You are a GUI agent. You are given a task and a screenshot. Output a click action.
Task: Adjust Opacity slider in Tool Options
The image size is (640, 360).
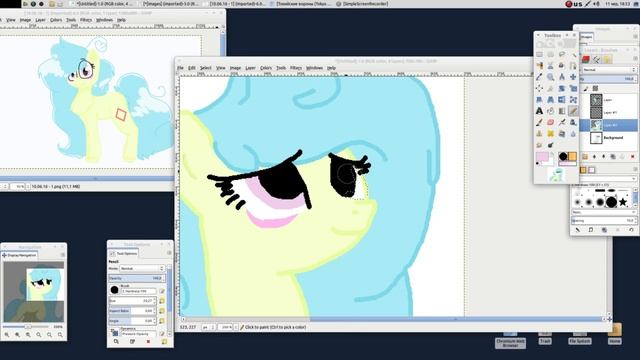137,278
